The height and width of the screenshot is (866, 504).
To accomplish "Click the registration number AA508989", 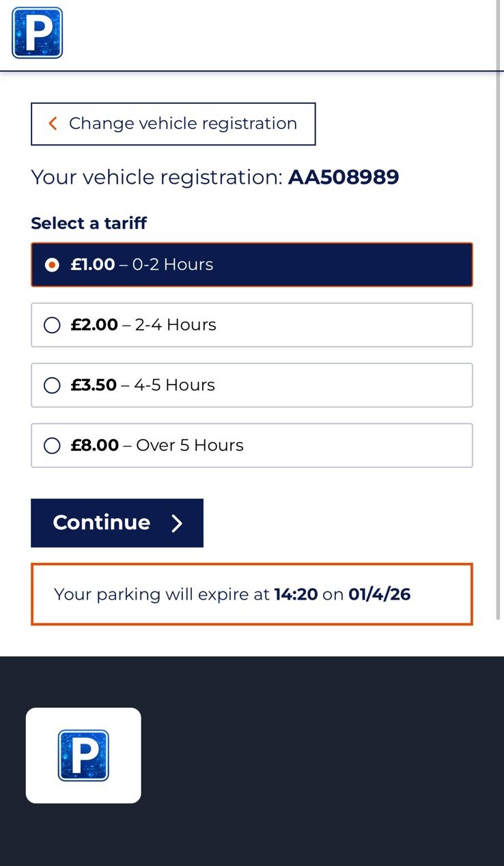I will coord(344,178).
